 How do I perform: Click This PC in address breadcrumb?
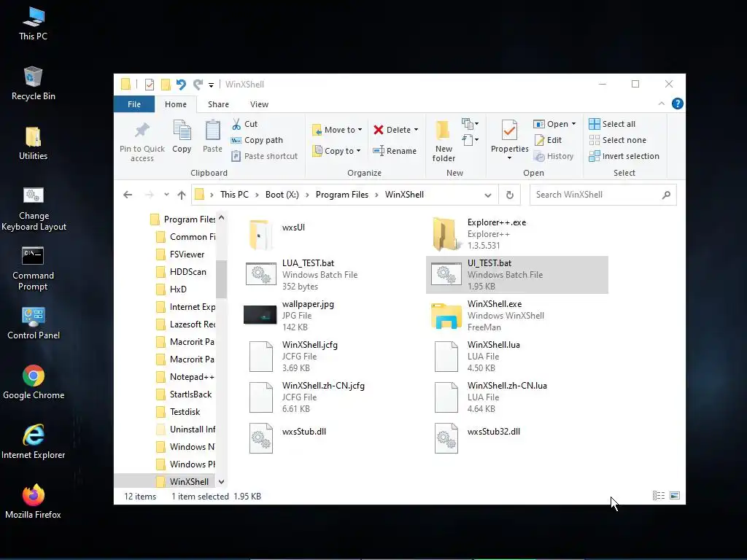[234, 195]
